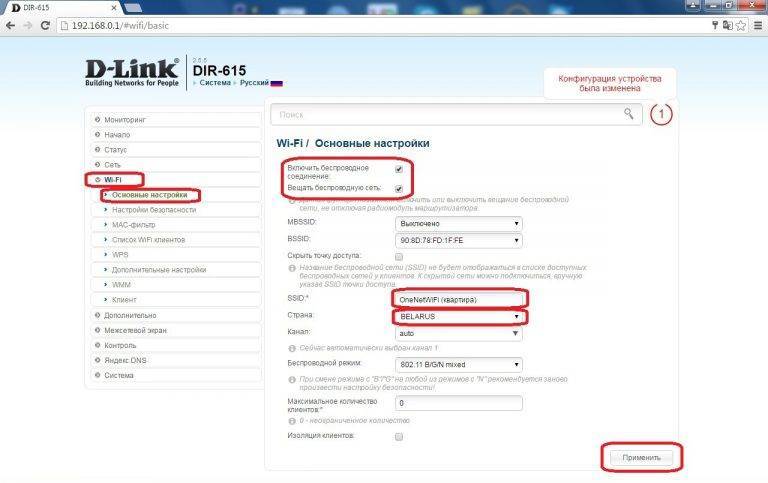Image resolution: width=768 pixels, height=483 pixels.
Task: Expand Межсетевой экран in sidebar
Action: (x=175, y=331)
